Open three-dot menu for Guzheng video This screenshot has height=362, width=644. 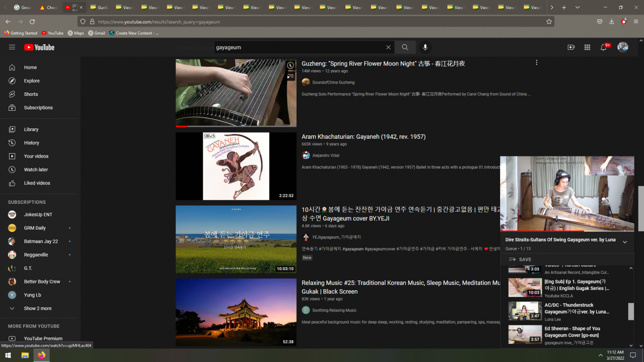pos(536,63)
